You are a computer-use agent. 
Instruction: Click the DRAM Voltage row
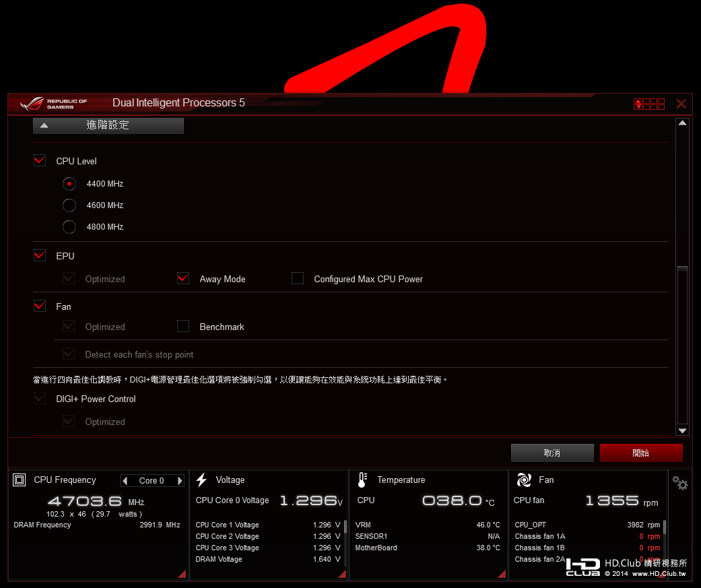[x=268, y=560]
